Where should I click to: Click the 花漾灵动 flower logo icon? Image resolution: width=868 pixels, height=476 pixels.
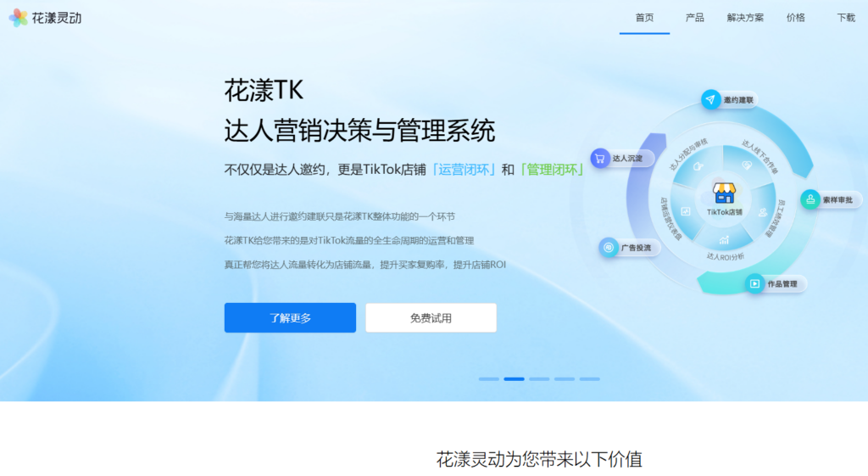(18, 17)
